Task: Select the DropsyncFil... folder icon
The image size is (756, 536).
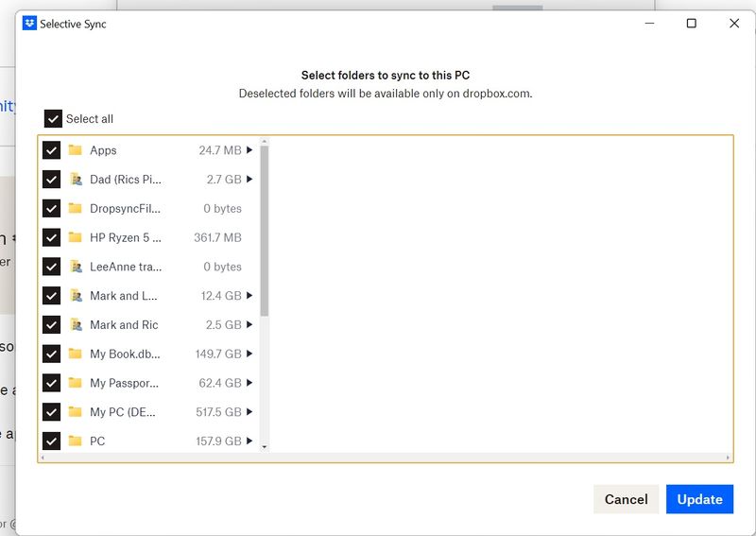Action: (75, 208)
